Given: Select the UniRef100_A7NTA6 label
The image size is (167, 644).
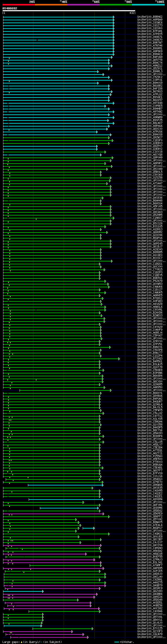Looking at the screenshot, I should [150, 46].
